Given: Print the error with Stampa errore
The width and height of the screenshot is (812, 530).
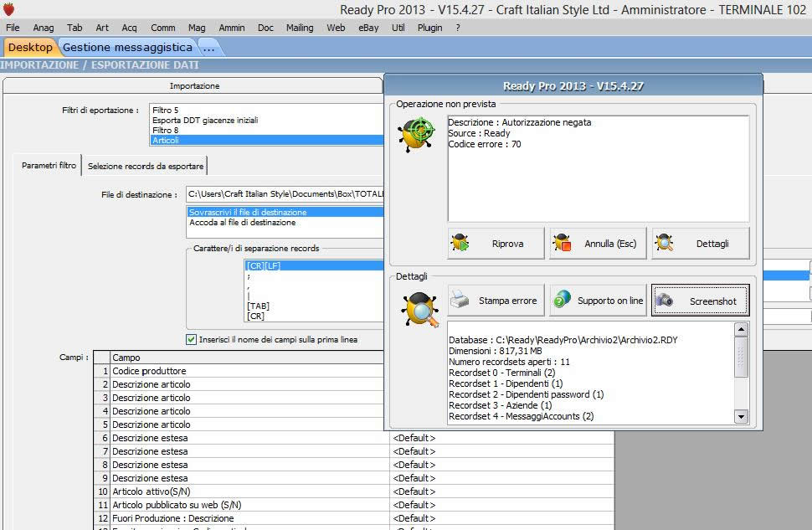Looking at the screenshot, I should tap(496, 300).
